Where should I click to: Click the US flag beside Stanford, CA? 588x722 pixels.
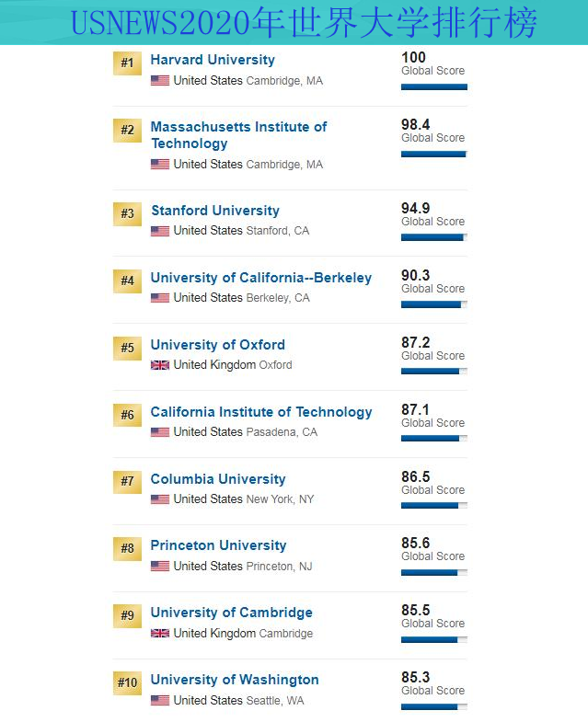(160, 231)
